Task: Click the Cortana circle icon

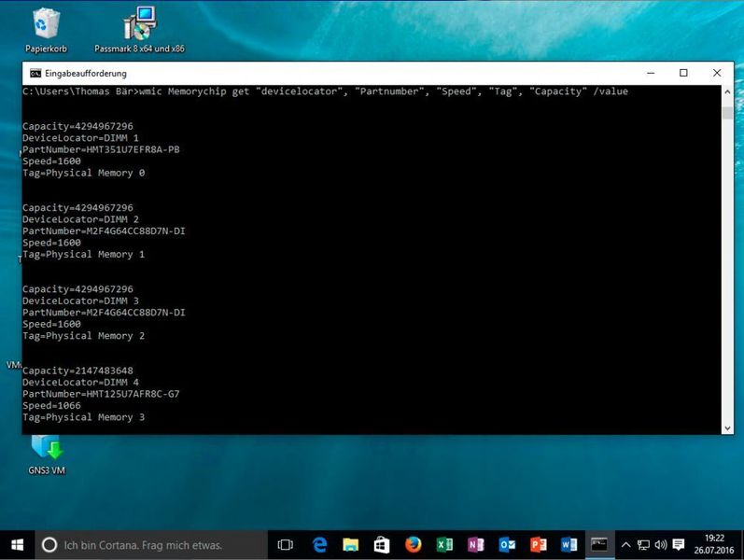Action: pos(49,545)
